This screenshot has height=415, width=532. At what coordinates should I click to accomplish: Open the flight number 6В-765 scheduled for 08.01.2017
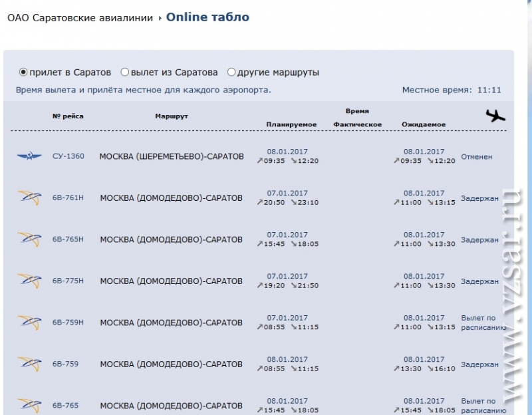click(65, 406)
